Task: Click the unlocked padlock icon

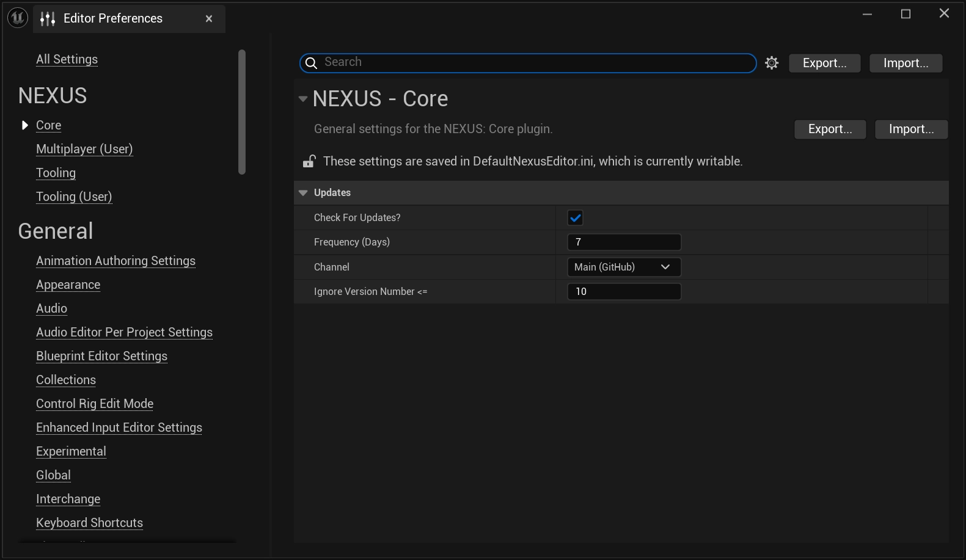Action: (309, 161)
